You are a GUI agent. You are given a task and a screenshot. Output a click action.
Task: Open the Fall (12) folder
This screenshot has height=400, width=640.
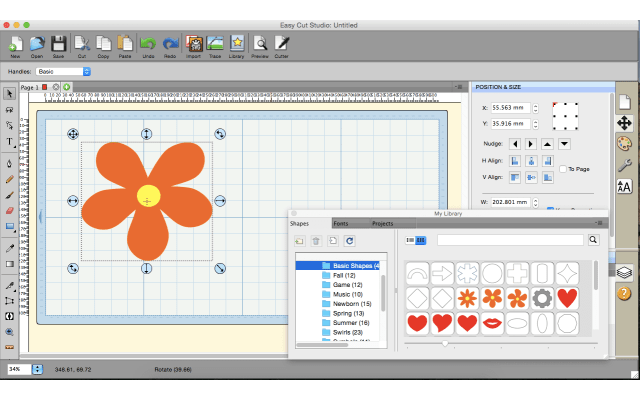344,276
